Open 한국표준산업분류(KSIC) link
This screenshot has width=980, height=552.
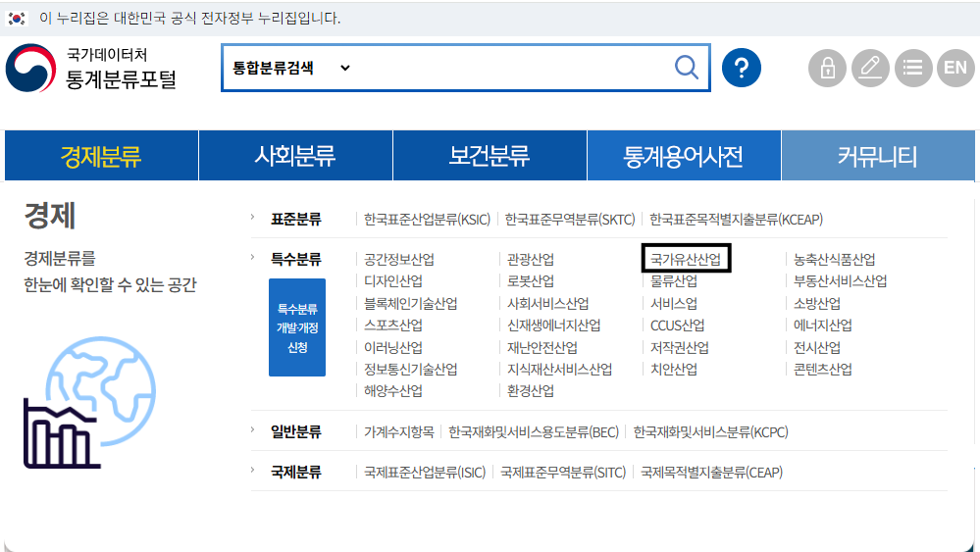427,220
